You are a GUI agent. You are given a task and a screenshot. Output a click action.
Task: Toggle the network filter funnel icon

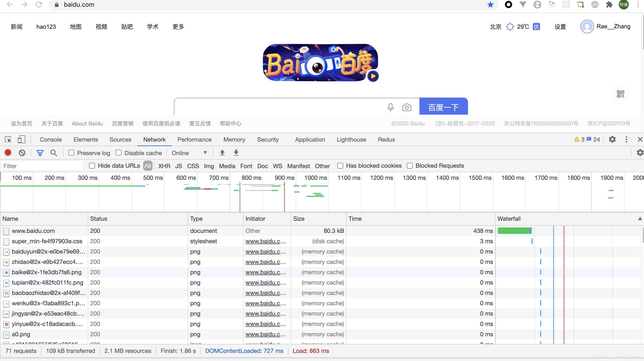pos(40,153)
